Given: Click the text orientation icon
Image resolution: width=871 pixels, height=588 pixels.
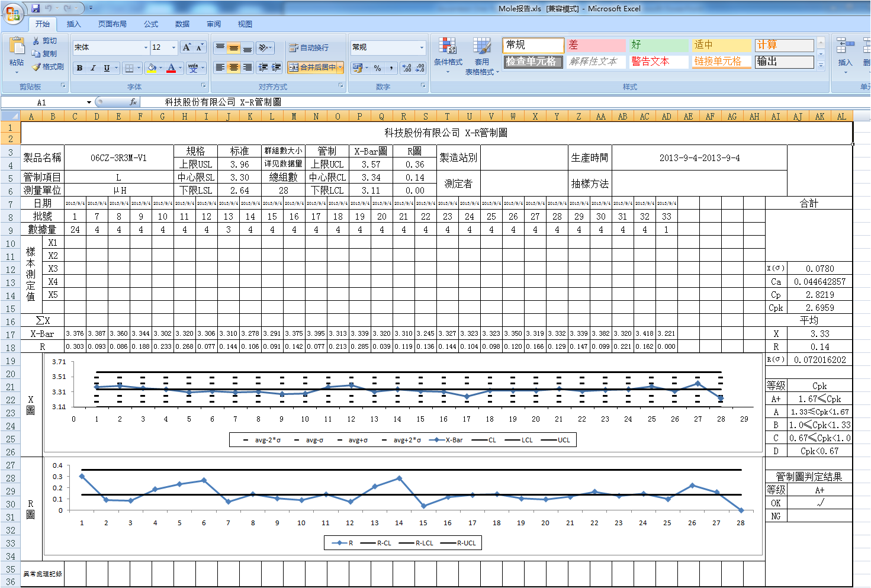Looking at the screenshot, I should [x=263, y=47].
